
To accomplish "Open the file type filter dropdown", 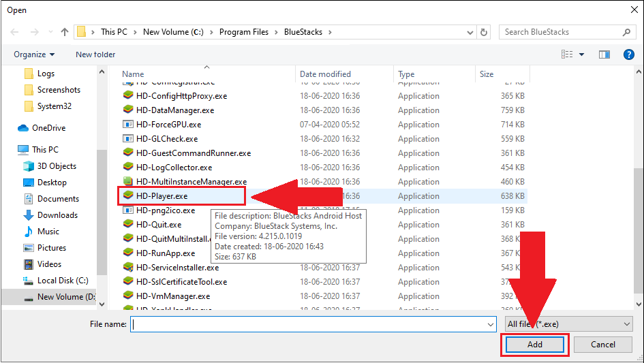I will point(569,324).
